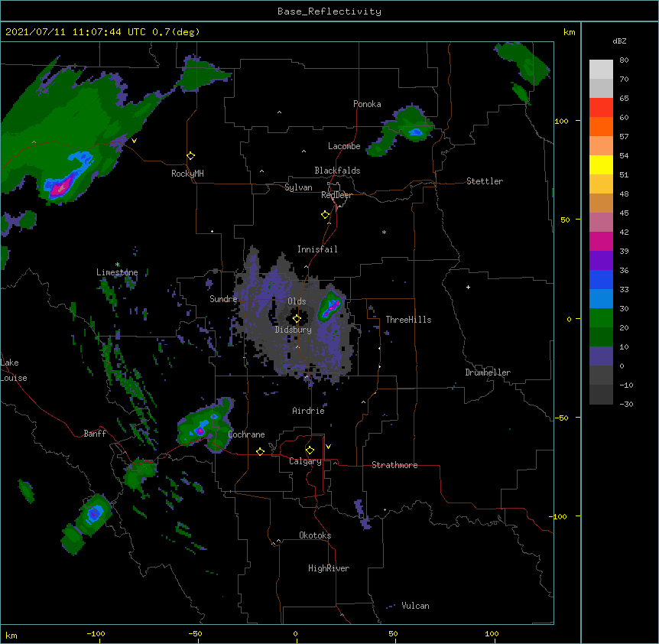Click the Lake Louise label
Screen dimensions: 659x644
pos(14,370)
